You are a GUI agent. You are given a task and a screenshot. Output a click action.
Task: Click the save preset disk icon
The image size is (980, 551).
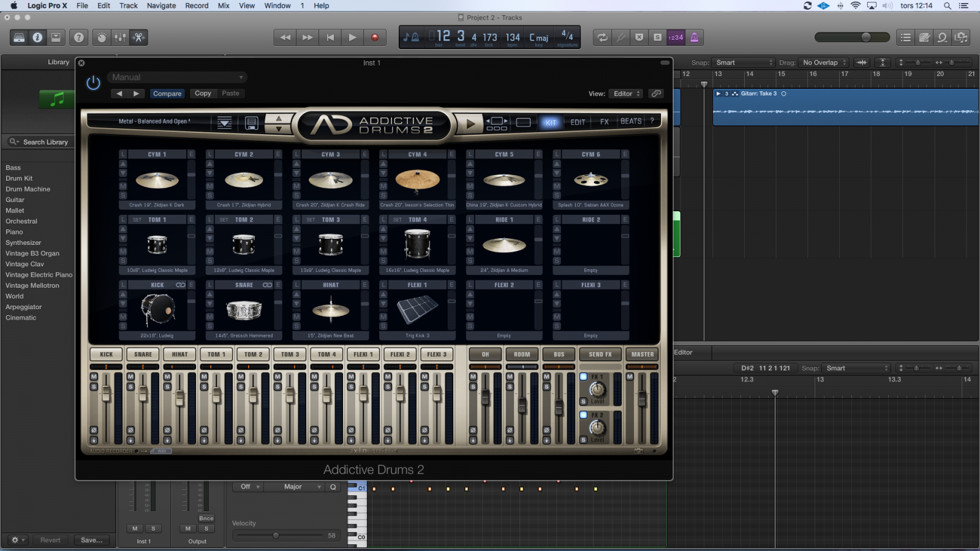coord(252,123)
